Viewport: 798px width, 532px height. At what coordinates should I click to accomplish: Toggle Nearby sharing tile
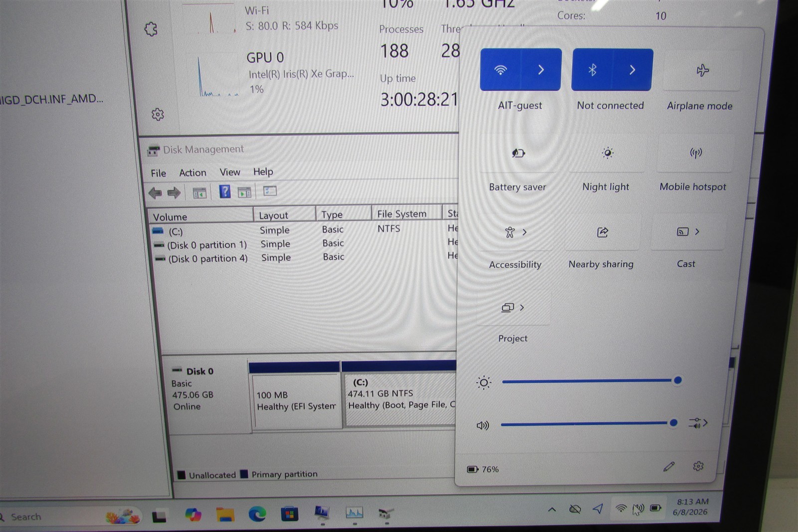click(602, 232)
